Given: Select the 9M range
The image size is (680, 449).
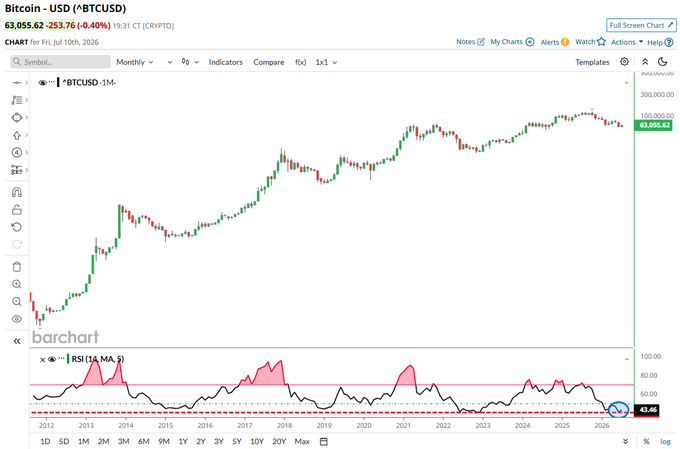Looking at the screenshot, I should click(x=164, y=441).
